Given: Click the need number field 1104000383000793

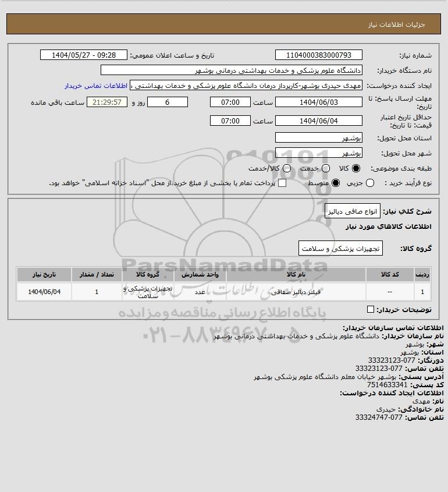Looking at the screenshot, I should click(318, 55).
